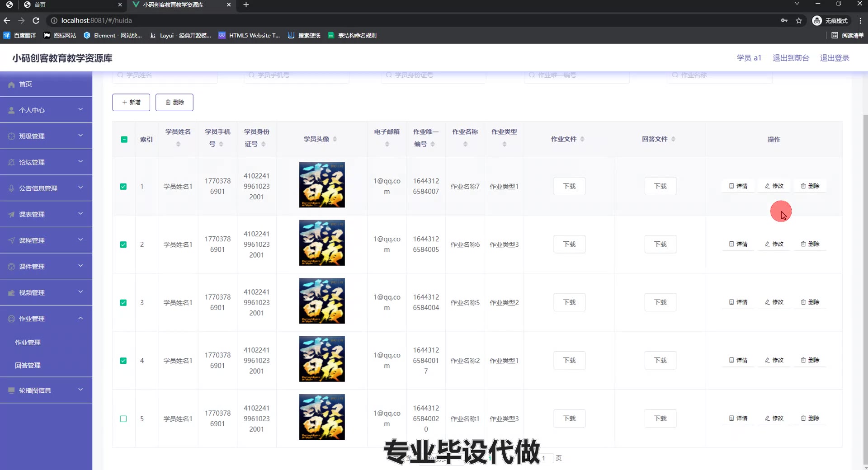Click the 课程管理 sidebar icon
This screenshot has width=868, height=470.
point(11,240)
